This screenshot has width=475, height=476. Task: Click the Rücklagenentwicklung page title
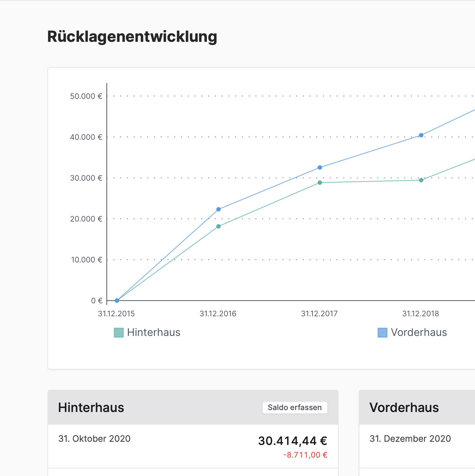tap(132, 36)
